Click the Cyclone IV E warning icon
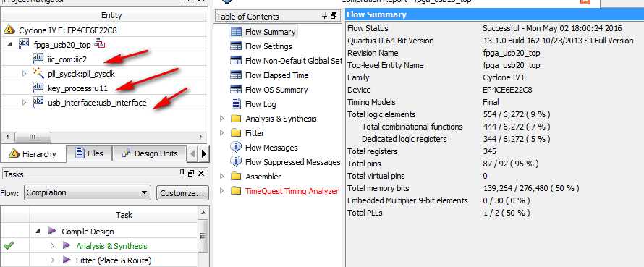The width and height of the screenshot is (644, 267). coord(9,30)
